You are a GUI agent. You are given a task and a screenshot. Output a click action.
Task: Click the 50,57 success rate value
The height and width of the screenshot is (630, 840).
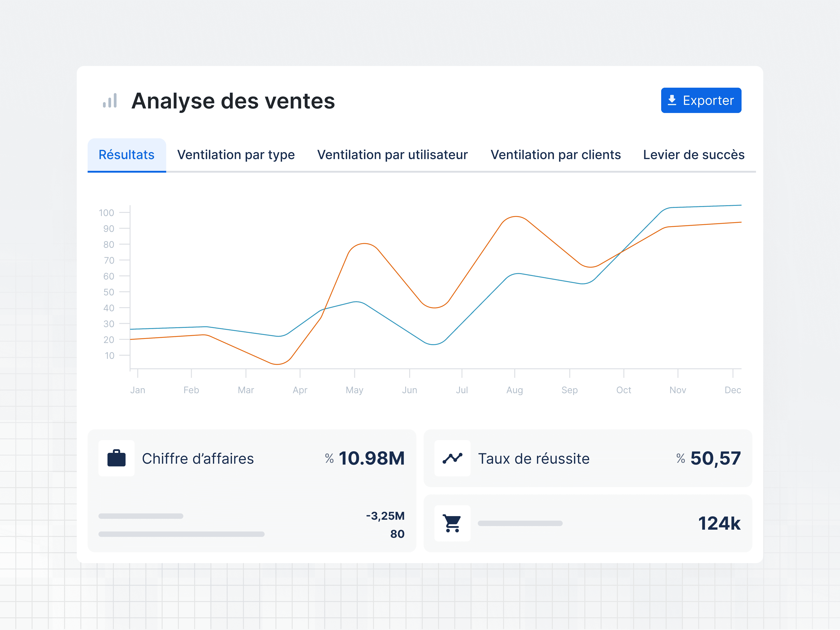(715, 459)
